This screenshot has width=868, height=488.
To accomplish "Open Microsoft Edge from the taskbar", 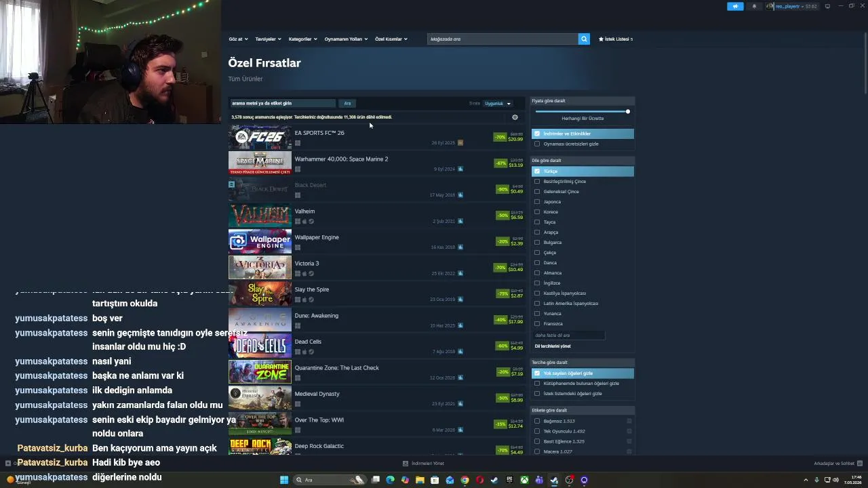I will pyautogui.click(x=390, y=480).
